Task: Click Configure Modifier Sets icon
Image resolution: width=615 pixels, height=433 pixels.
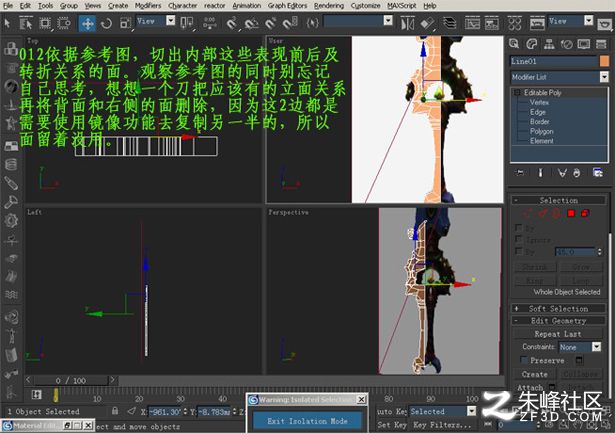Action: [597, 173]
